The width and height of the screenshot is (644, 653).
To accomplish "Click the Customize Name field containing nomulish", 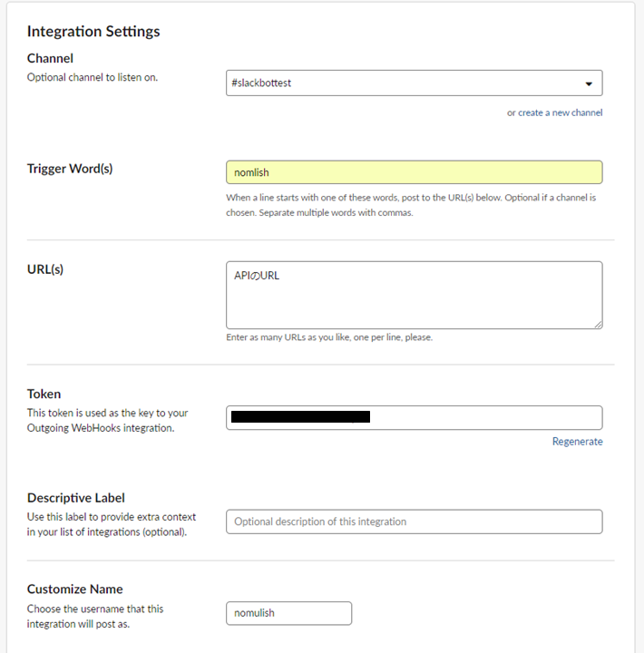I will (x=288, y=613).
